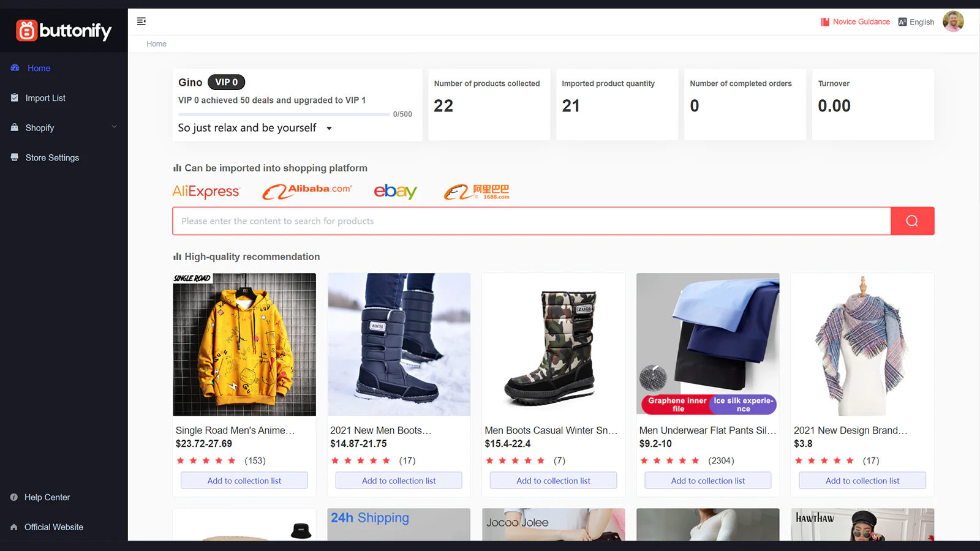Click 'Men Underwear Flat Pants Sil…' title
The image size is (980, 551).
pyautogui.click(x=708, y=430)
